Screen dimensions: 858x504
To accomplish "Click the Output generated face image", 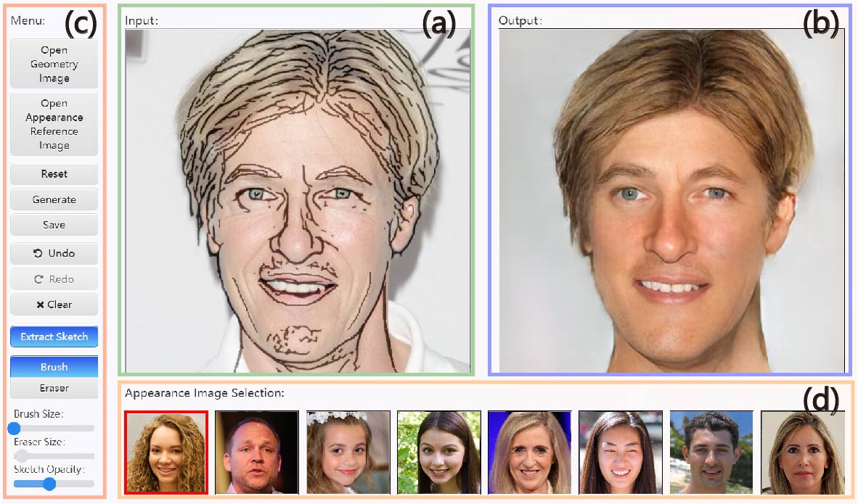I will click(671, 201).
